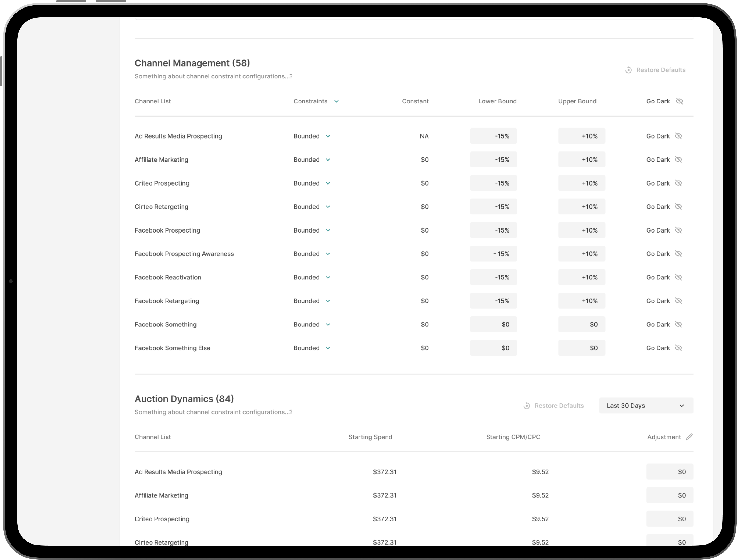Click Restore Defaults icon in Auction Dynamics
Image resolution: width=737 pixels, height=560 pixels.
[x=527, y=406]
